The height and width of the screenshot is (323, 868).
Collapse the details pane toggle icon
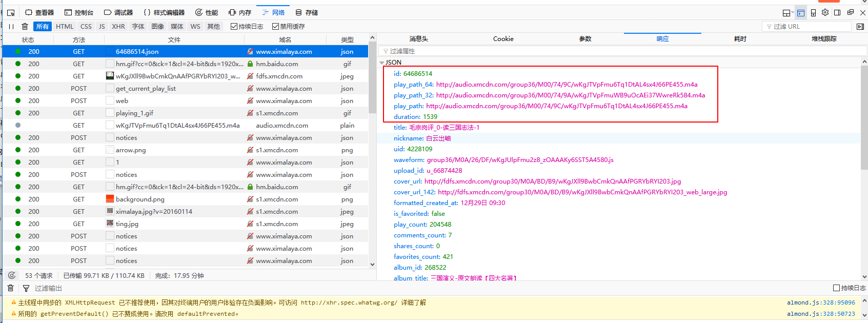[x=860, y=27]
